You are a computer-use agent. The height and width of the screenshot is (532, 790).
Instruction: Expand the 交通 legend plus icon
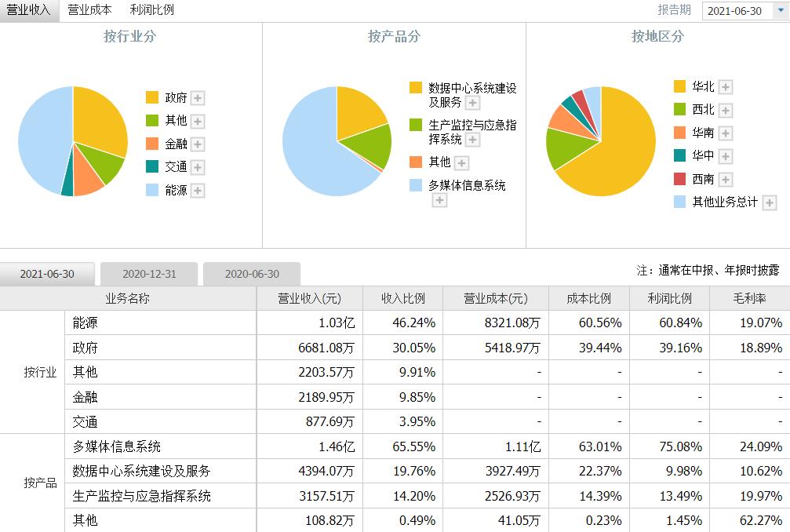pyautogui.click(x=198, y=167)
